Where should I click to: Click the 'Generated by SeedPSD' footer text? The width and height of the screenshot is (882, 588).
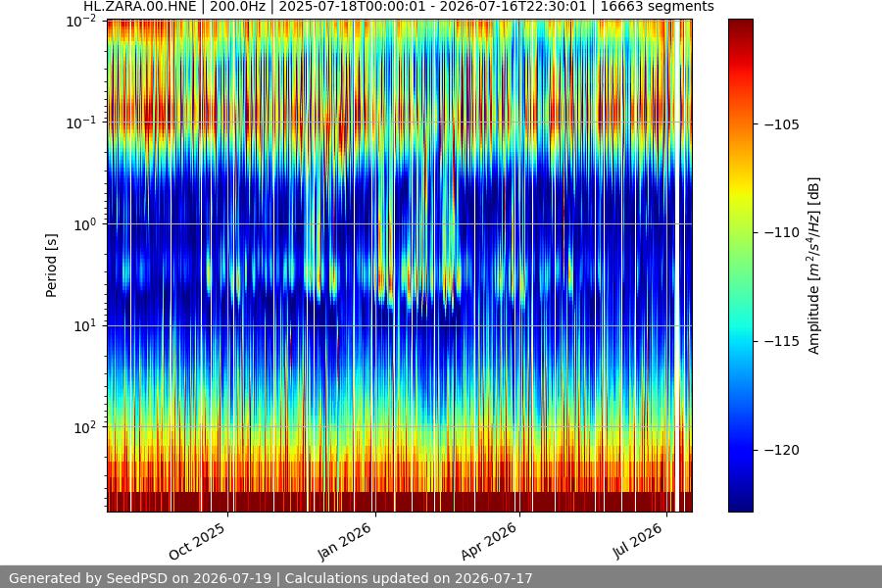[x=140, y=578]
